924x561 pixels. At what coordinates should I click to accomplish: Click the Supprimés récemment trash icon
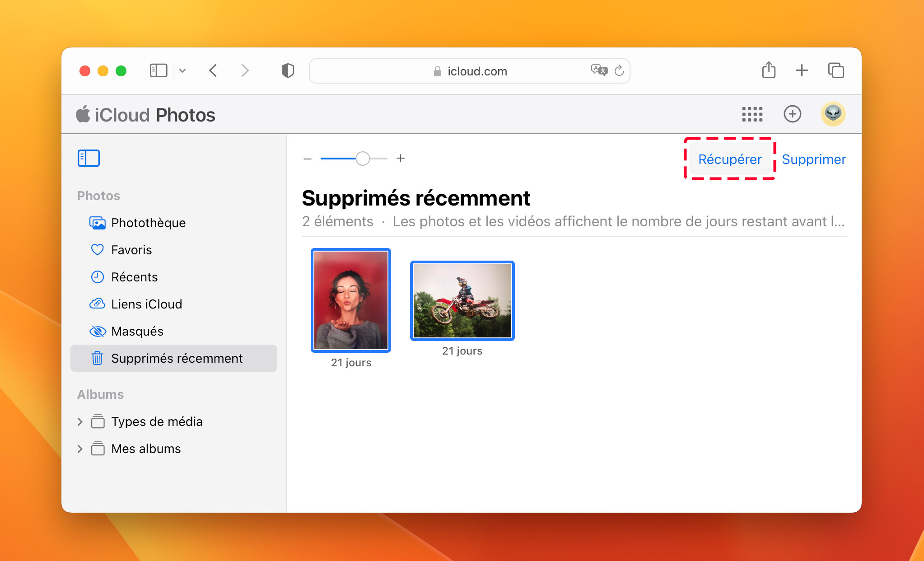pyautogui.click(x=97, y=358)
